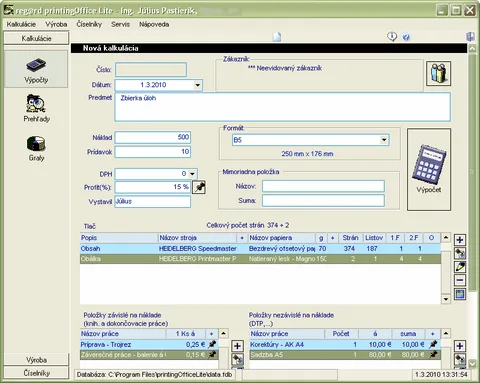Switch to Číselníky sidebar panel
Viewport: 480px width, 383px height.
tap(36, 373)
